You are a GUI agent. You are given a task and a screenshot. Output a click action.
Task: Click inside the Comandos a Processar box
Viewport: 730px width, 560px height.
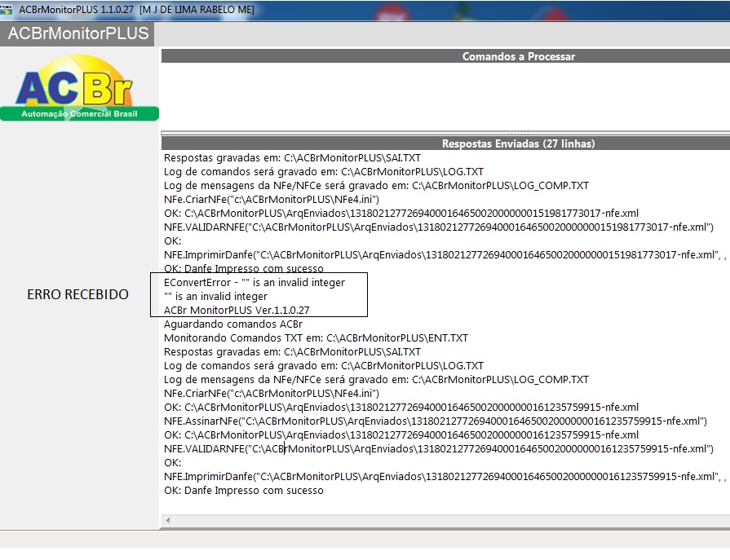445,97
